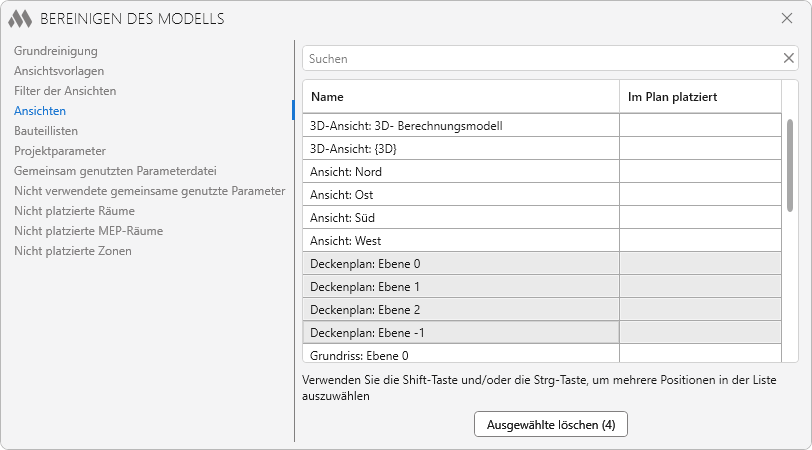Select row 3D-Ansicht: {3D}

pos(460,148)
